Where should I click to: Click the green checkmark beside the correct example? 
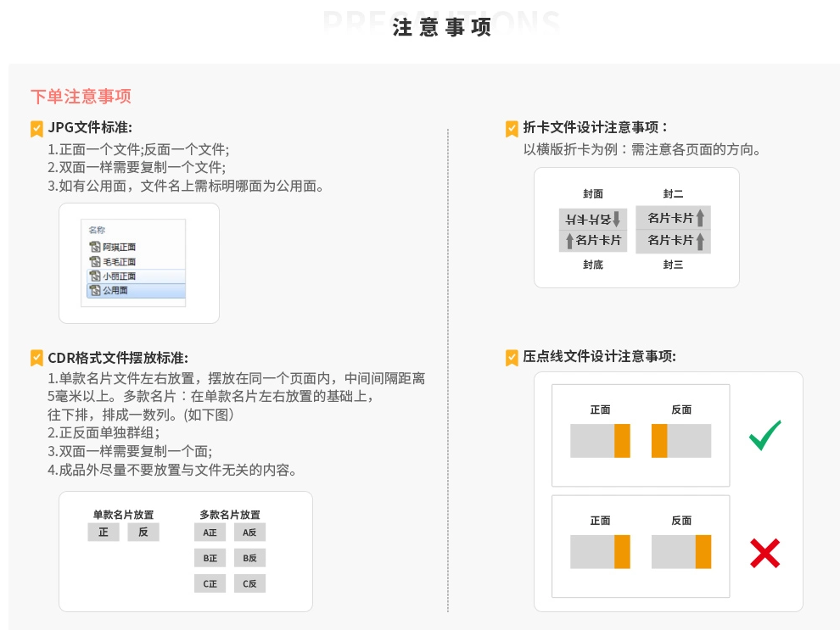[x=765, y=435]
